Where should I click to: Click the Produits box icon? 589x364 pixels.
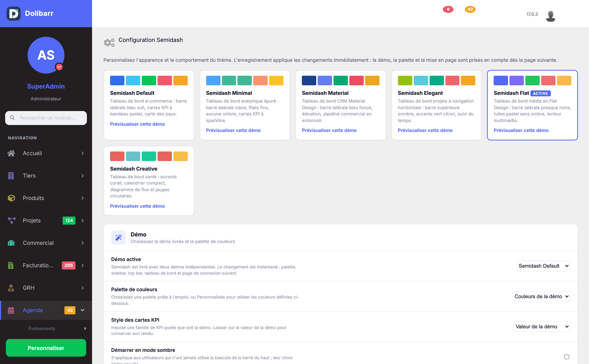click(x=11, y=198)
